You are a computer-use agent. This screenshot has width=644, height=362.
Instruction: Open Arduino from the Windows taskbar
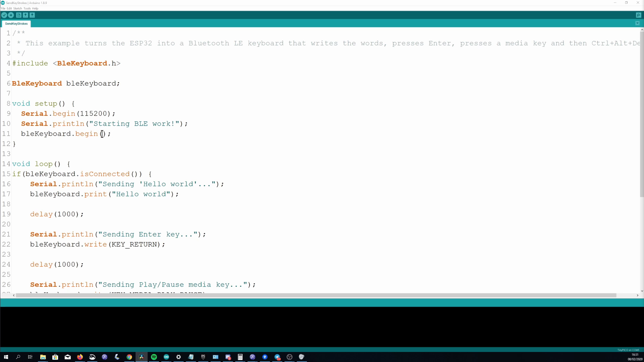click(x=166, y=357)
